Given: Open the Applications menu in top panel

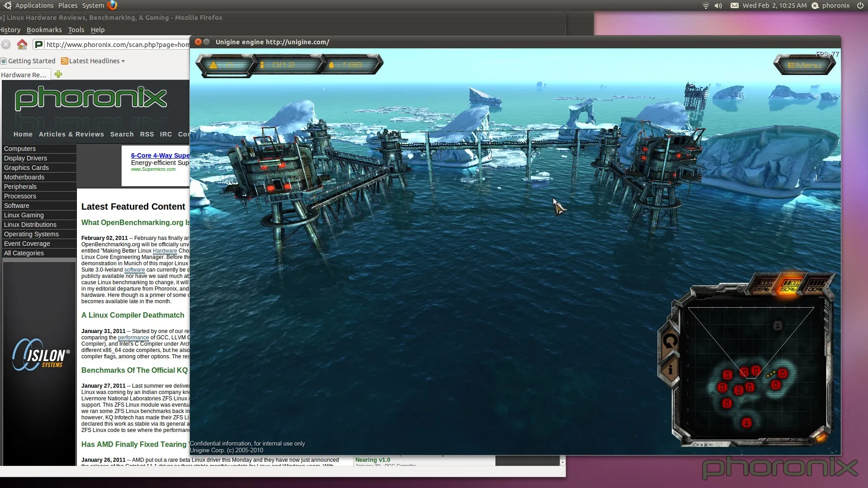Looking at the screenshot, I should click(34, 5).
